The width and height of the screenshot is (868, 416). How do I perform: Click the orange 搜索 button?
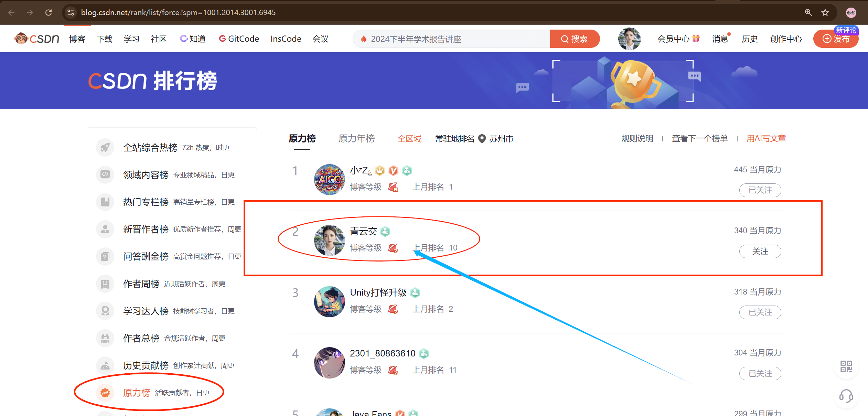(x=574, y=39)
